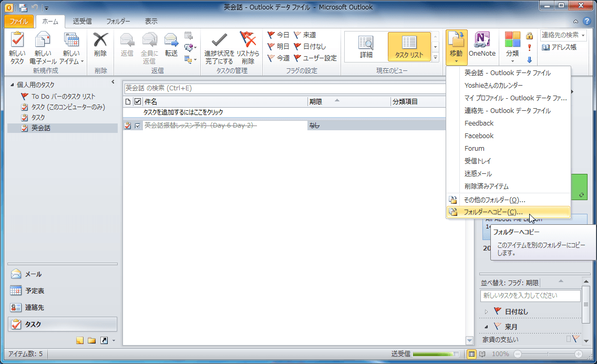Go to Calendar (予定表) in navigation
Screen dimensions: 597x364
[x=63, y=291]
